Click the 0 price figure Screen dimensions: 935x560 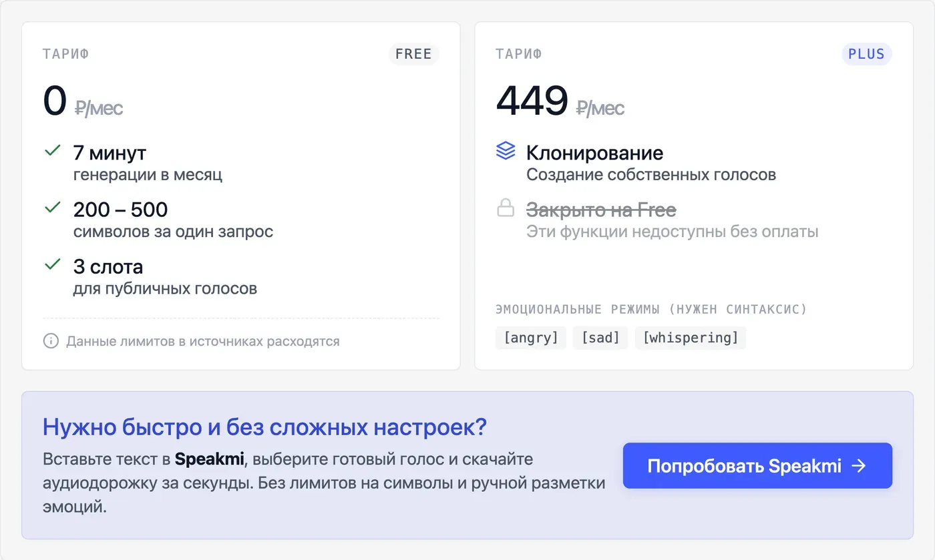(x=55, y=101)
